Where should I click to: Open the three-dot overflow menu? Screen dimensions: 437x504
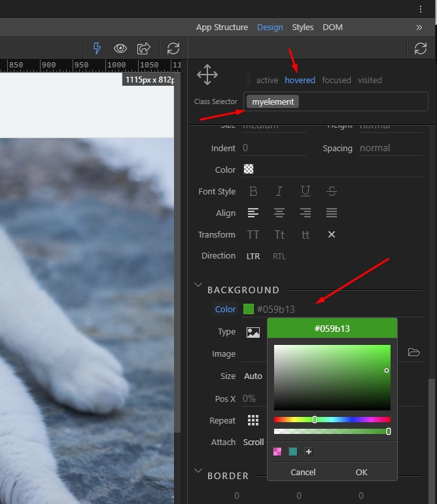click(x=420, y=9)
